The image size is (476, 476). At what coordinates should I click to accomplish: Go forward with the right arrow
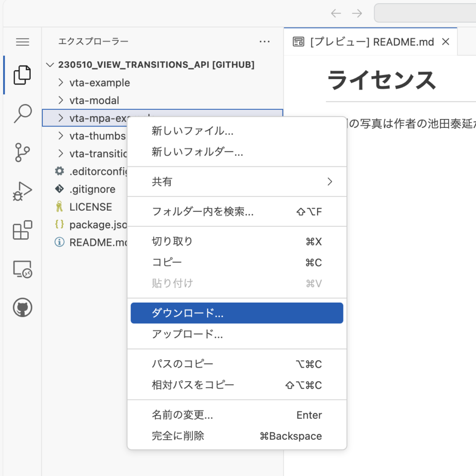[357, 13]
